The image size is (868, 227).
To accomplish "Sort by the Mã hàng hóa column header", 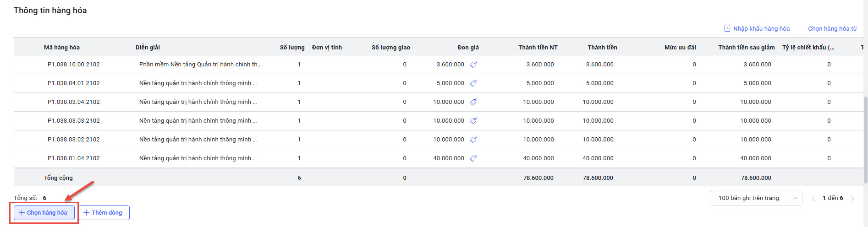I will 62,47.
